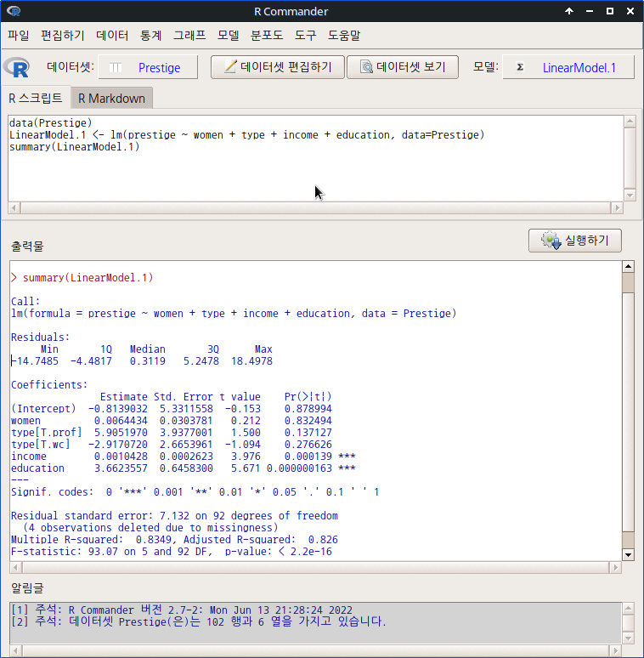Click script scrollbar up arrow
Screen dimensions: 644x658
(630, 122)
